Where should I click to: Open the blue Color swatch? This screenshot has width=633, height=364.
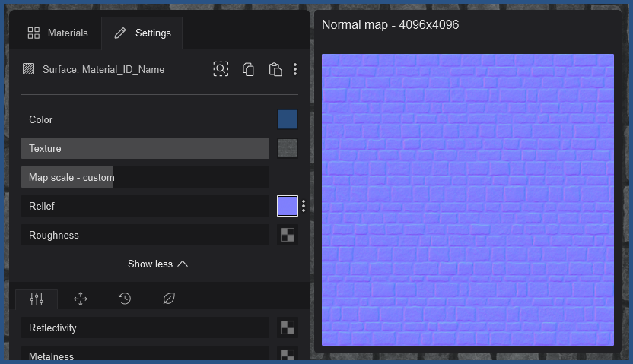point(288,120)
